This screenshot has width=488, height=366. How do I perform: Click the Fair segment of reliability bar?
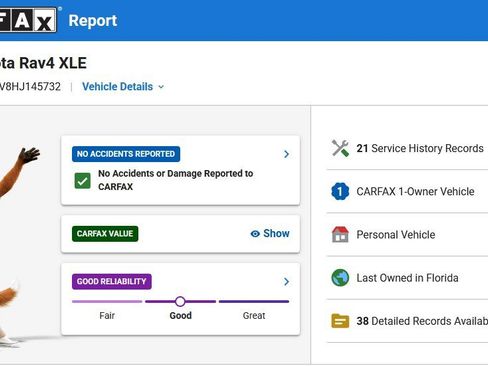tap(107, 301)
